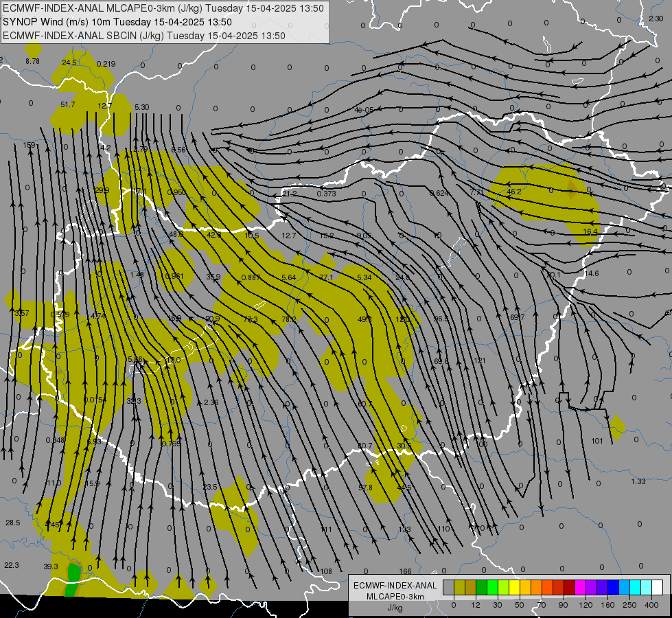
Task: Click the dark red legend swatch beside 90
Action: 569,588
